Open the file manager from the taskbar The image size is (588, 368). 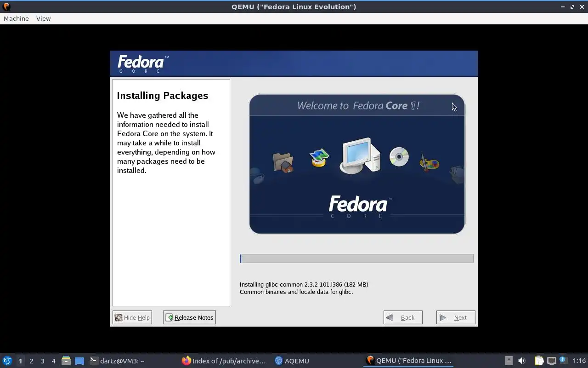(x=66, y=361)
